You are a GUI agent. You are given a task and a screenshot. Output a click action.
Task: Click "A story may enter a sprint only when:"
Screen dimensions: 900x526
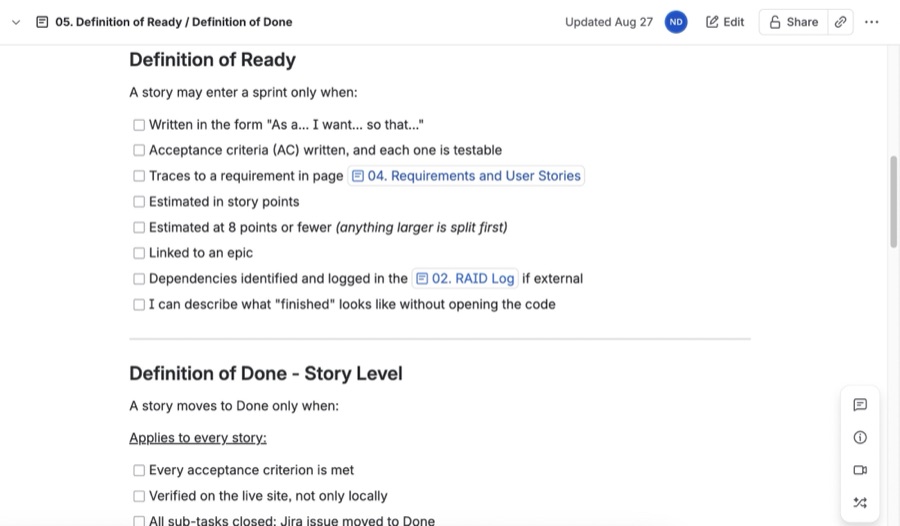[x=243, y=92]
